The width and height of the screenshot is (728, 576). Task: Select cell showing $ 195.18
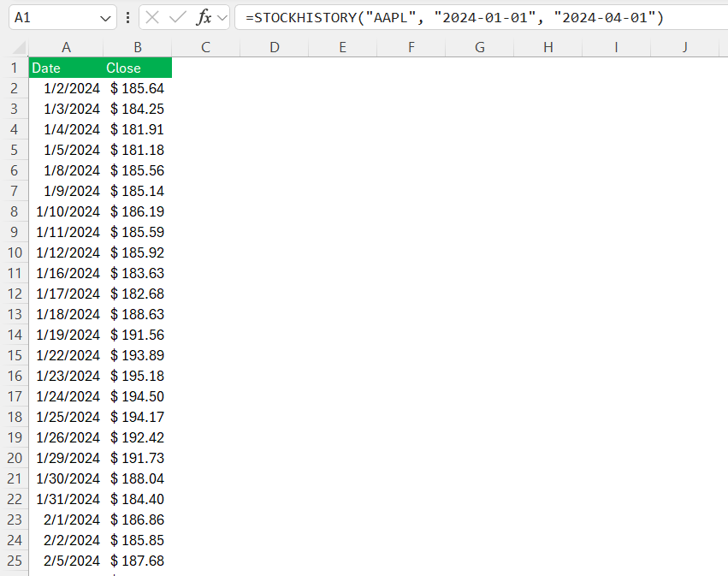click(x=138, y=376)
